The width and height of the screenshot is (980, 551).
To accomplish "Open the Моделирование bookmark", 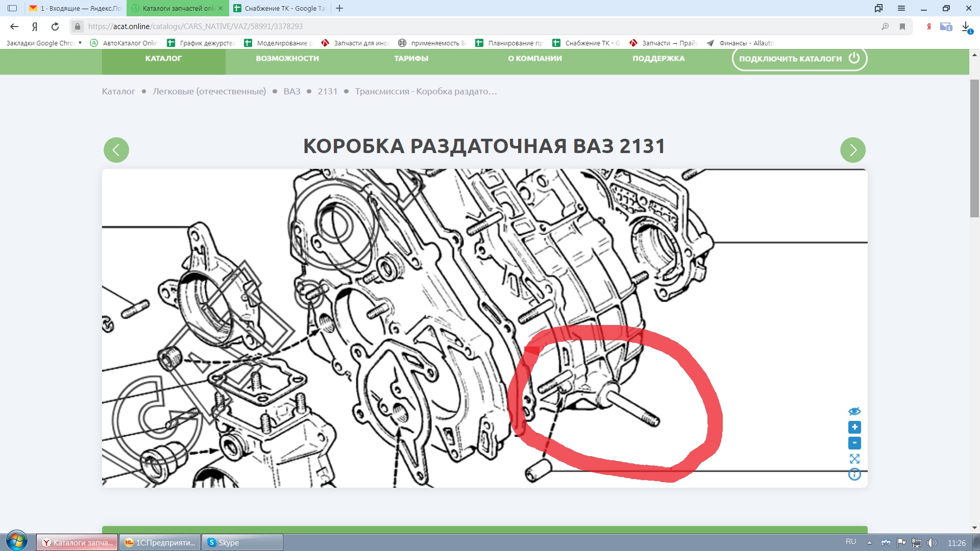I will pyautogui.click(x=278, y=43).
